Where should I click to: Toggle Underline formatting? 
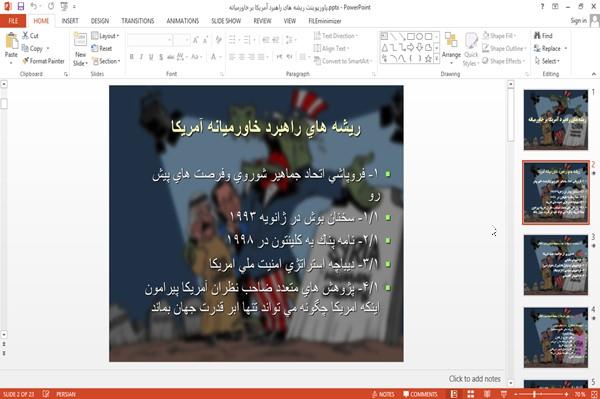151,57
